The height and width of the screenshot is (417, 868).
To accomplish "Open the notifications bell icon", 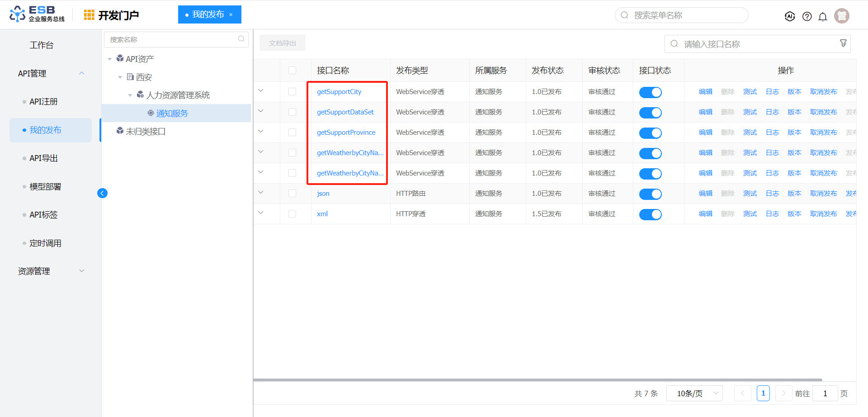I will point(823,16).
